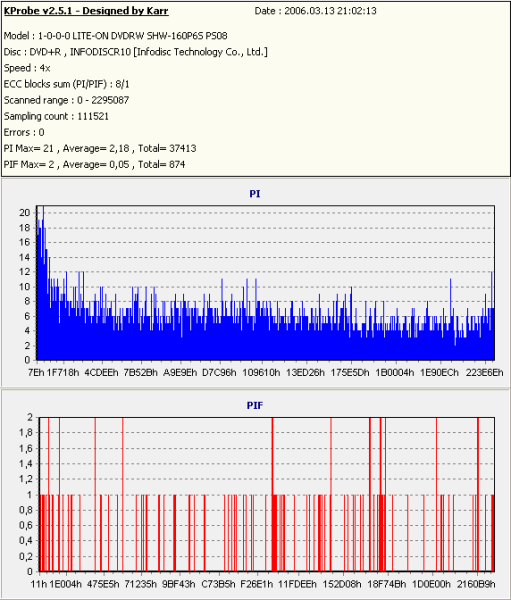This screenshot has width=511, height=600.
Task: Click the blue PI chart title
Action: [255, 194]
